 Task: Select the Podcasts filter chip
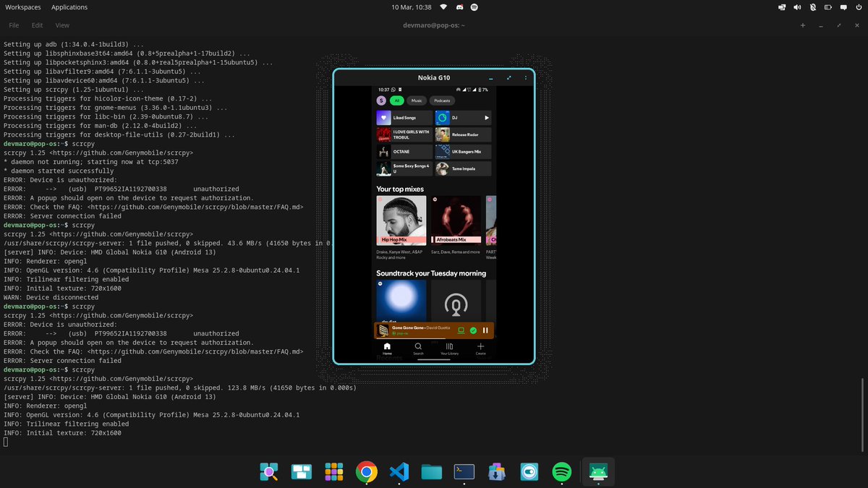click(x=442, y=100)
